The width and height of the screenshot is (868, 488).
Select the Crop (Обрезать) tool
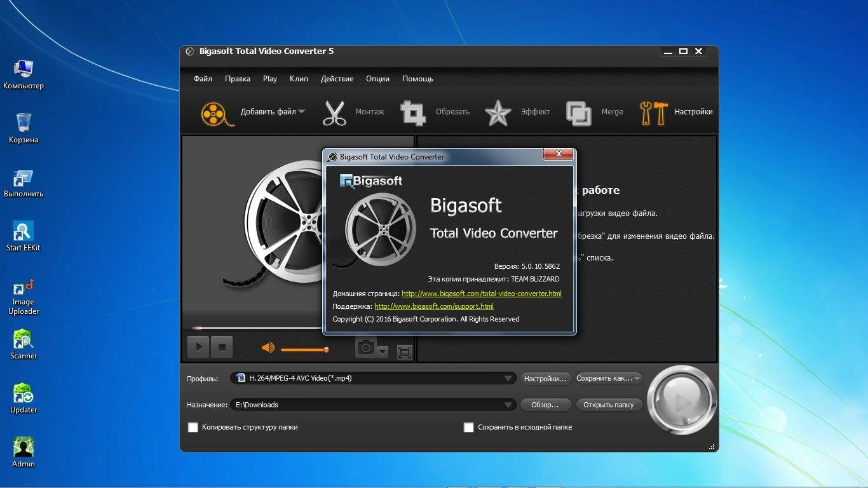413,112
